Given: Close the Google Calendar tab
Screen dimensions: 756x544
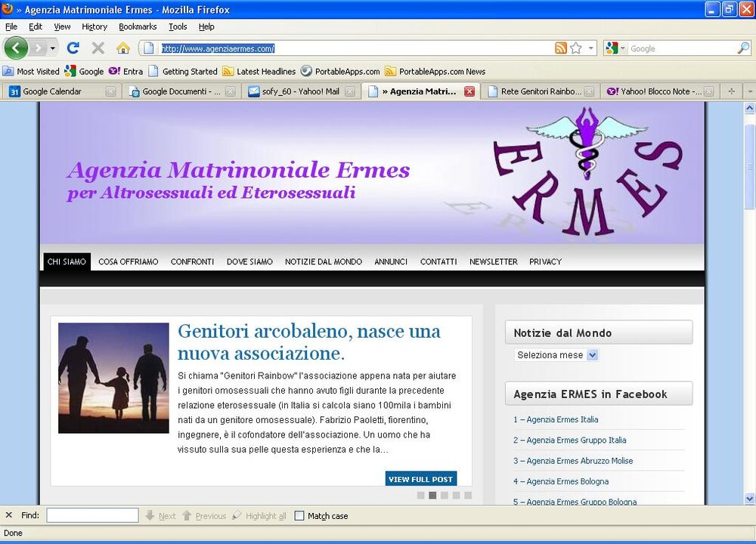Looking at the screenshot, I should [x=110, y=91].
